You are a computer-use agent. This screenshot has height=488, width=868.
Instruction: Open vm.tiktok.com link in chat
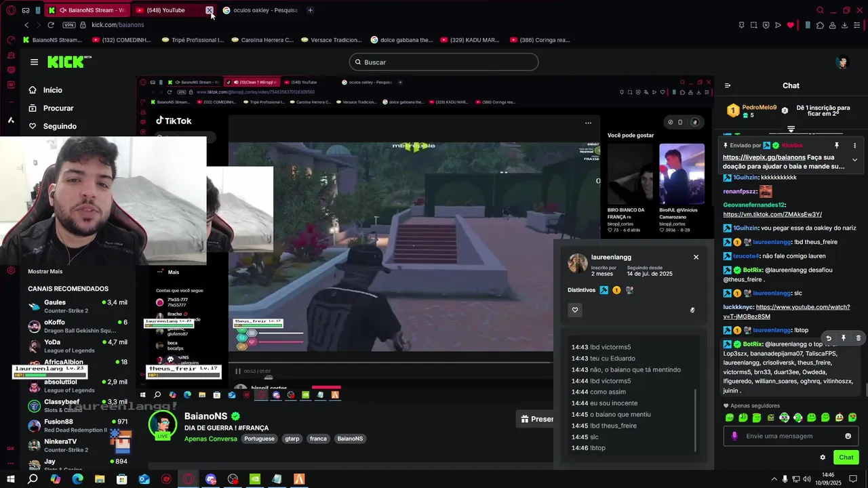click(772, 214)
